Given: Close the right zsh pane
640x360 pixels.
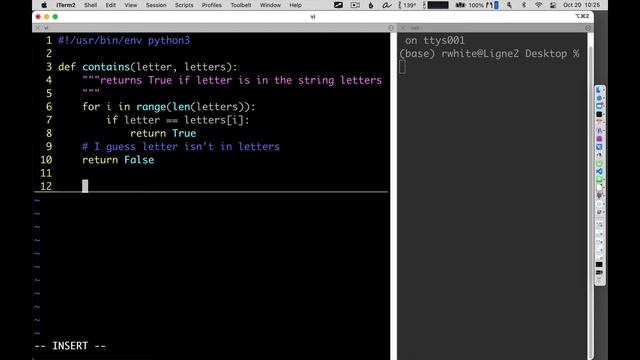Looking at the screenshot, I should click(403, 28).
